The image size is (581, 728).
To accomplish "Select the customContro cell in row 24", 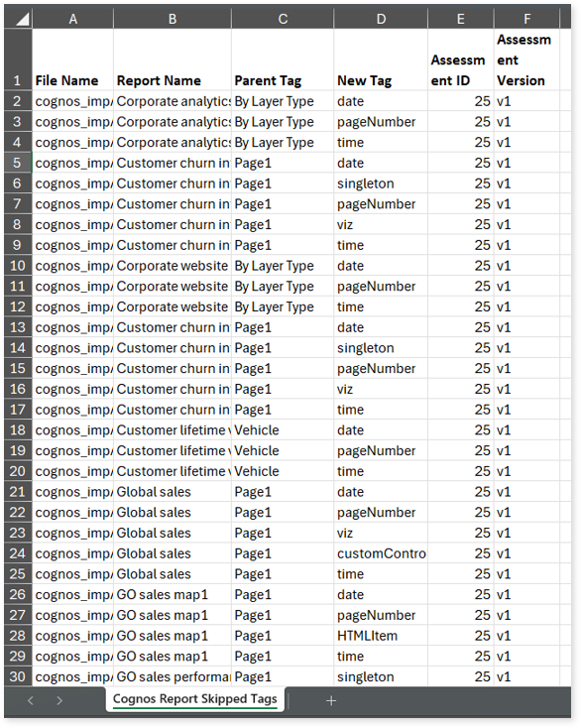I will pos(381,553).
